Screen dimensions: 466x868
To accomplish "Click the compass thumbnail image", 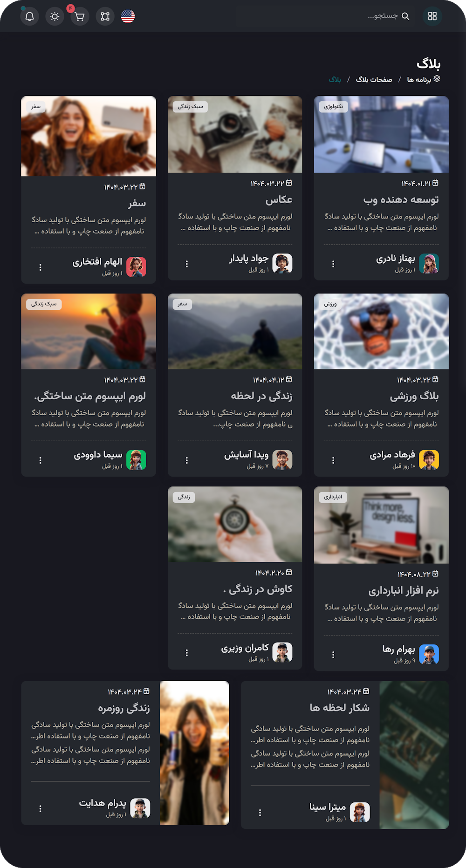I will pyautogui.click(x=235, y=525).
